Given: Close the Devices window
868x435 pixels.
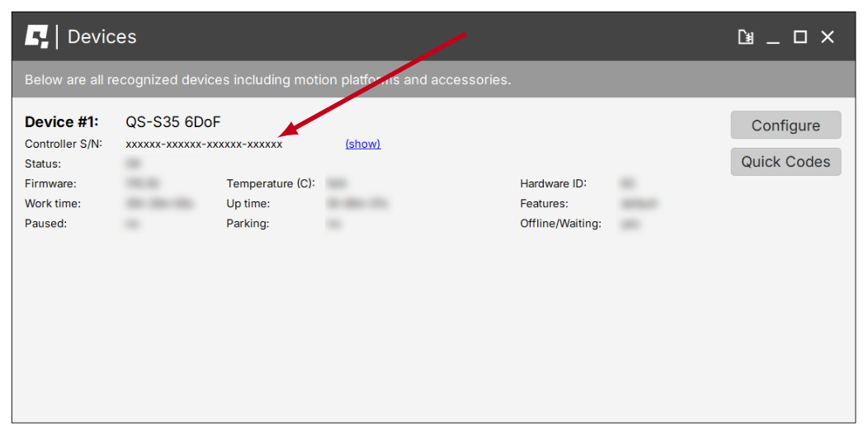Looking at the screenshot, I should (x=828, y=37).
